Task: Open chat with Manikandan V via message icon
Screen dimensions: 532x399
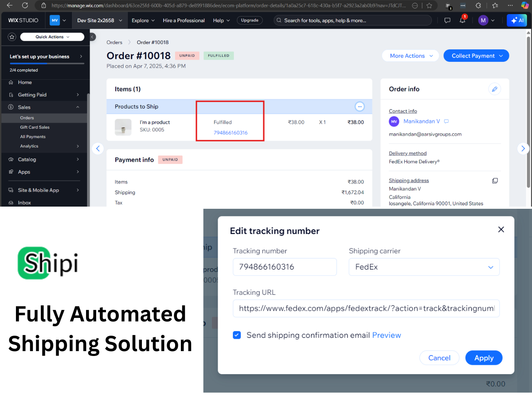Action: (446, 121)
